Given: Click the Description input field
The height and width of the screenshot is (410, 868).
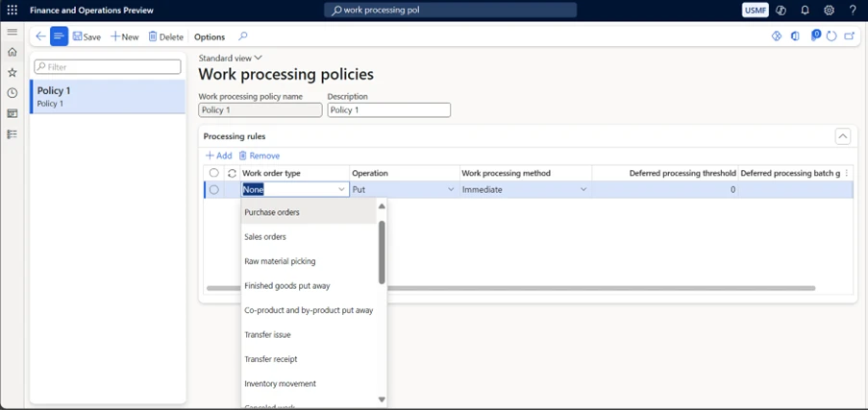Looking at the screenshot, I should click(x=388, y=110).
